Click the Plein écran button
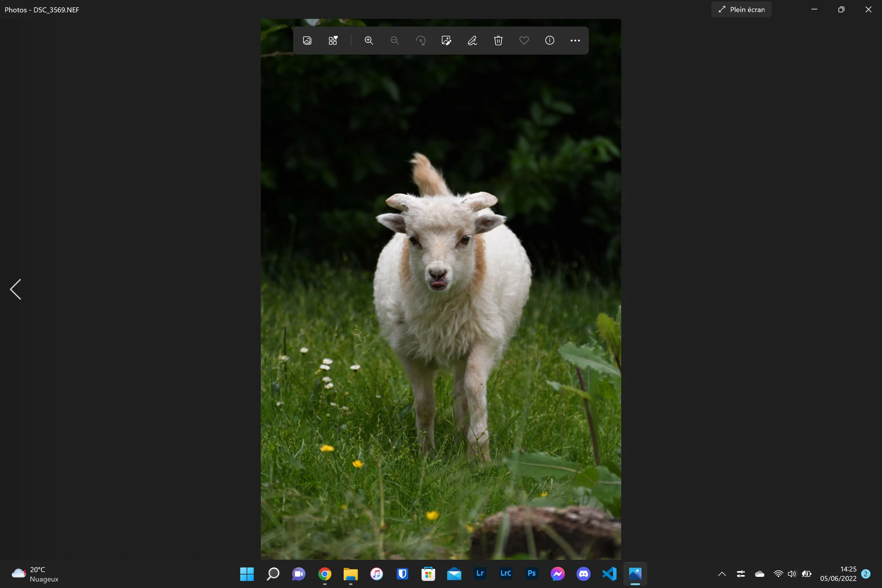 tap(741, 10)
